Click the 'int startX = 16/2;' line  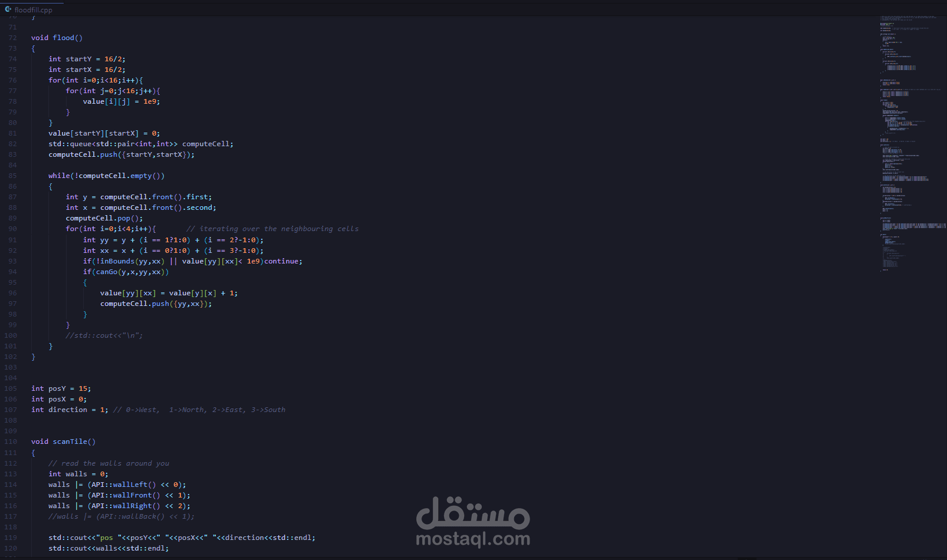click(x=87, y=70)
